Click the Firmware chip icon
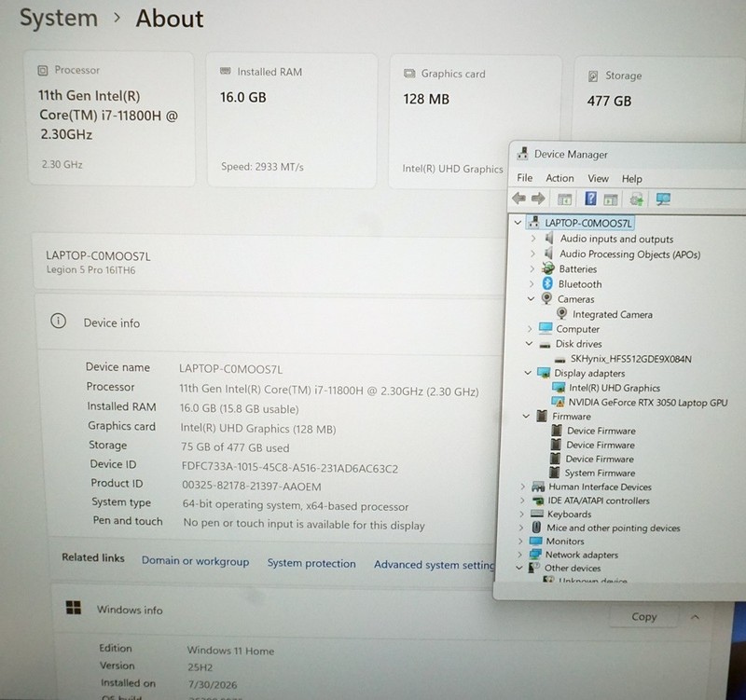This screenshot has width=746, height=700. pyautogui.click(x=542, y=416)
